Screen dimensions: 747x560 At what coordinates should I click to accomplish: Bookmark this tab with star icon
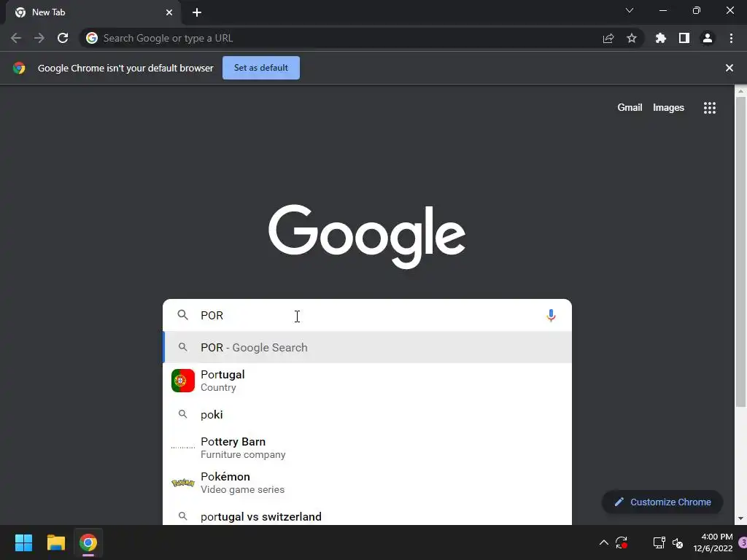[632, 38]
